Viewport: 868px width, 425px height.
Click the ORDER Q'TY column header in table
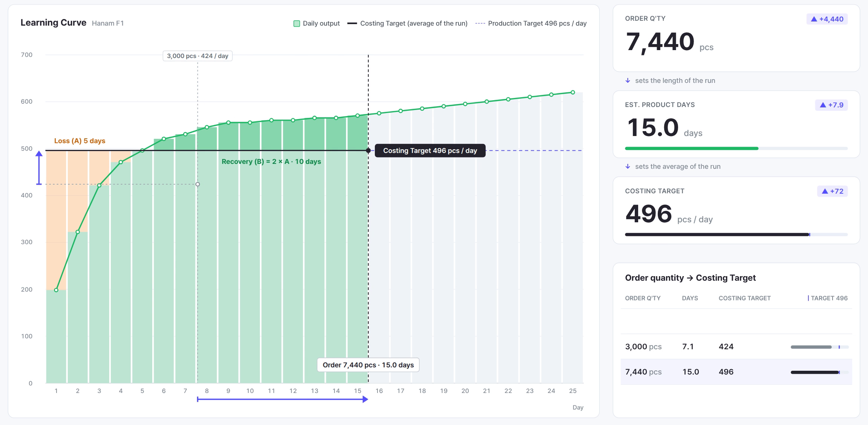[643, 298]
